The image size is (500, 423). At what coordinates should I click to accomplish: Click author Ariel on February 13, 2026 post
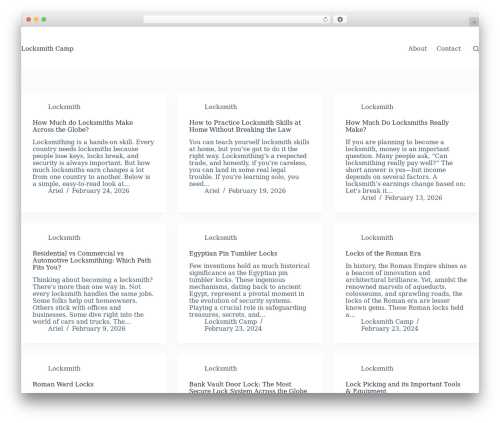click(368, 198)
